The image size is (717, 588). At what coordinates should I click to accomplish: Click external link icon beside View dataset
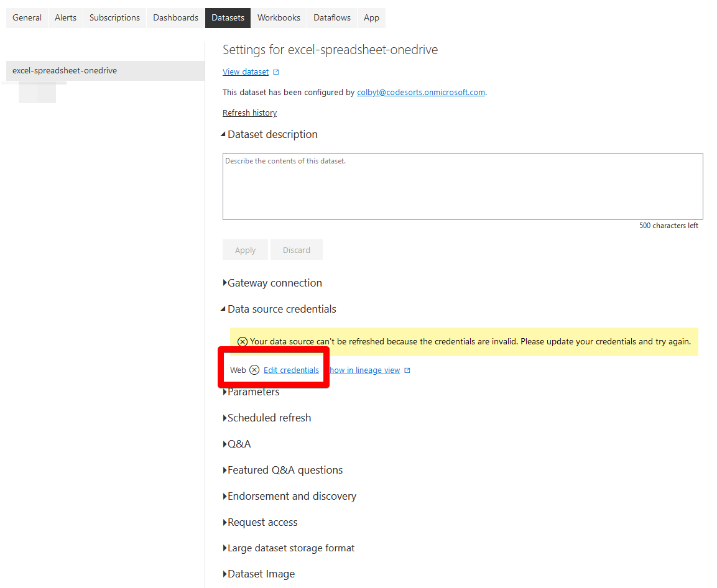pyautogui.click(x=276, y=72)
